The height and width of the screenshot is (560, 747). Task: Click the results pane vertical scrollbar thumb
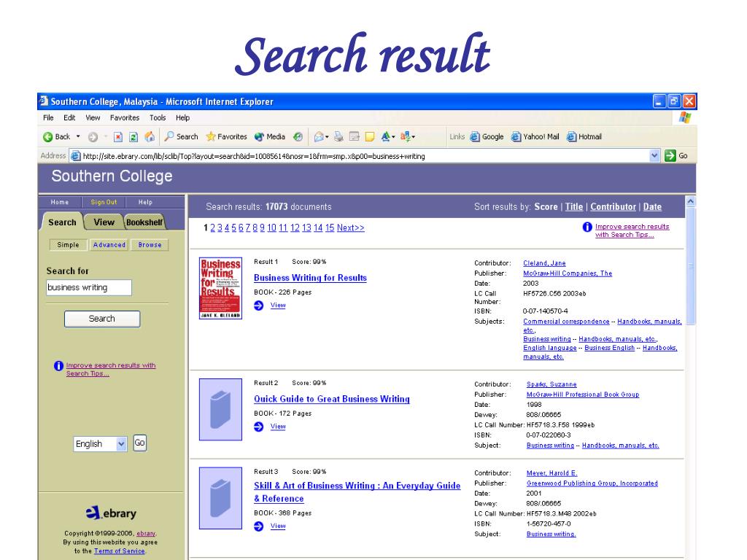click(690, 266)
